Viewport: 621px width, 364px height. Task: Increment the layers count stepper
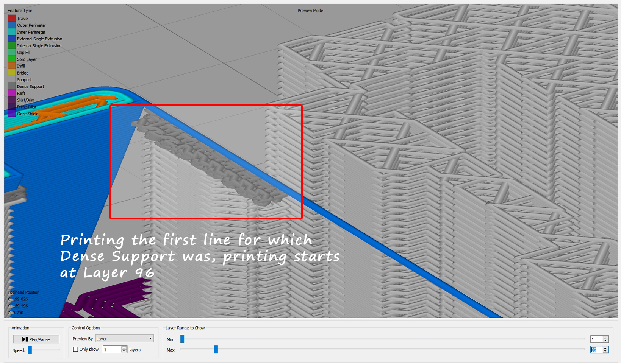[x=124, y=347]
